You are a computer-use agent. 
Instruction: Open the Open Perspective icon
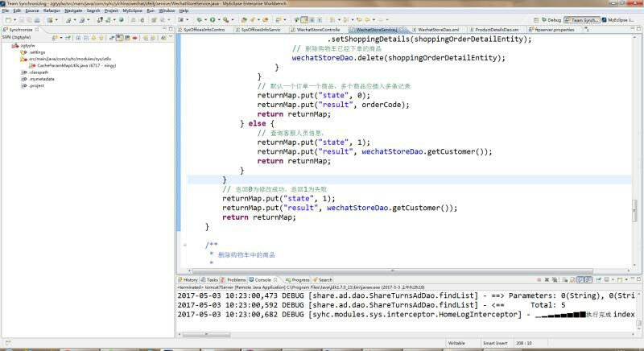point(535,19)
